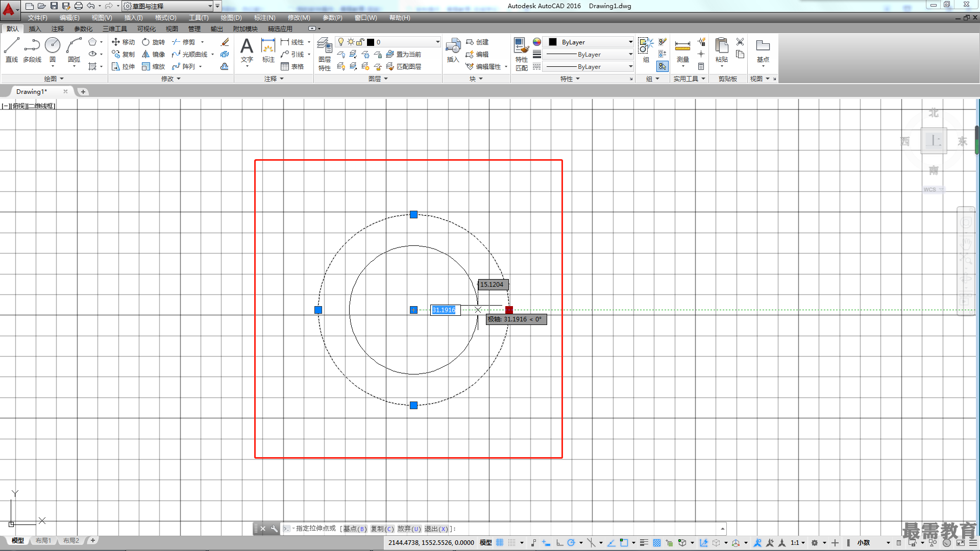
Task: Open the 1:1 annotation scale dropdown
Action: (798, 542)
